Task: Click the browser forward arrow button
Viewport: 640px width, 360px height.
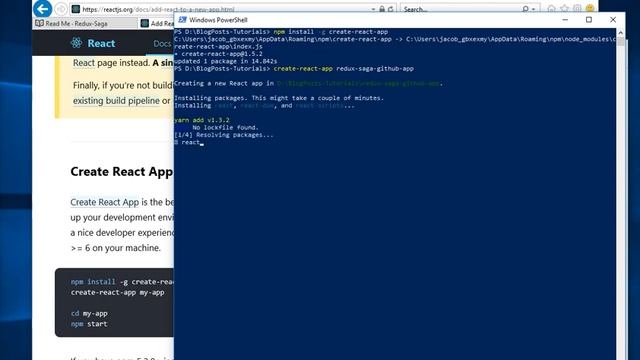Action: 61,9
